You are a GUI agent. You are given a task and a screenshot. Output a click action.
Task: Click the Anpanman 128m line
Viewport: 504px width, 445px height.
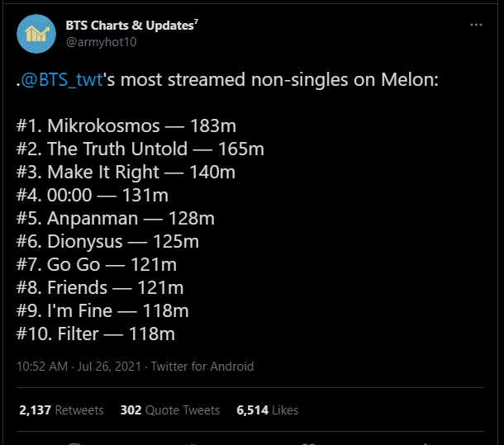[x=115, y=219]
